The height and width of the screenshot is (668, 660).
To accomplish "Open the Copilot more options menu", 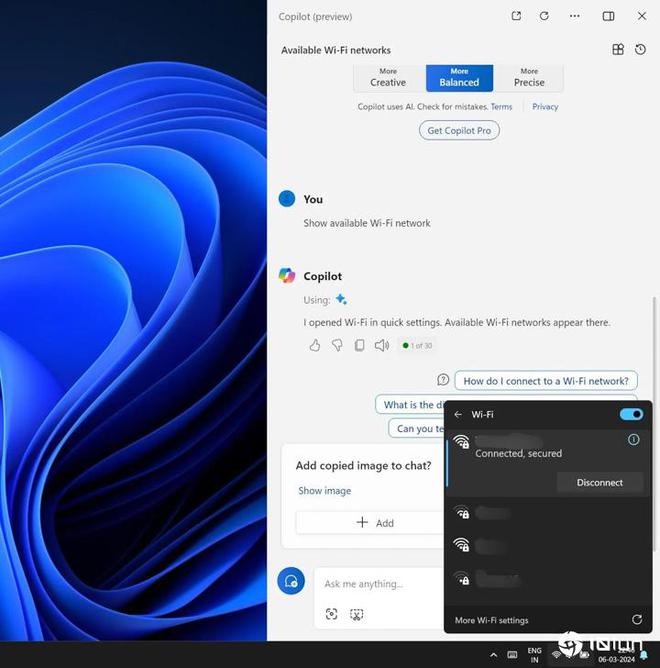I will 574,16.
